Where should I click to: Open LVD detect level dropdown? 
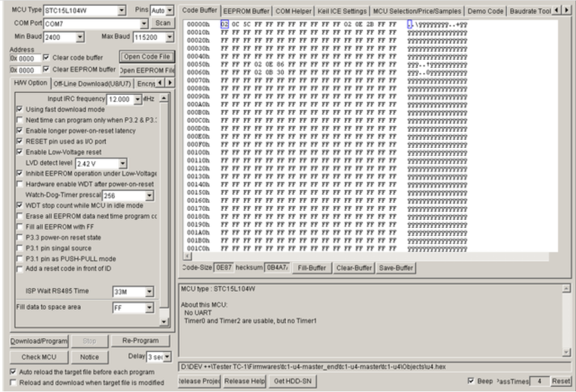point(123,164)
